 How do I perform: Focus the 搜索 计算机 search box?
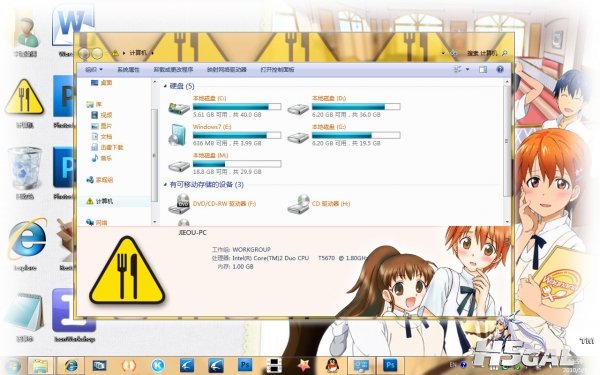tap(487, 53)
